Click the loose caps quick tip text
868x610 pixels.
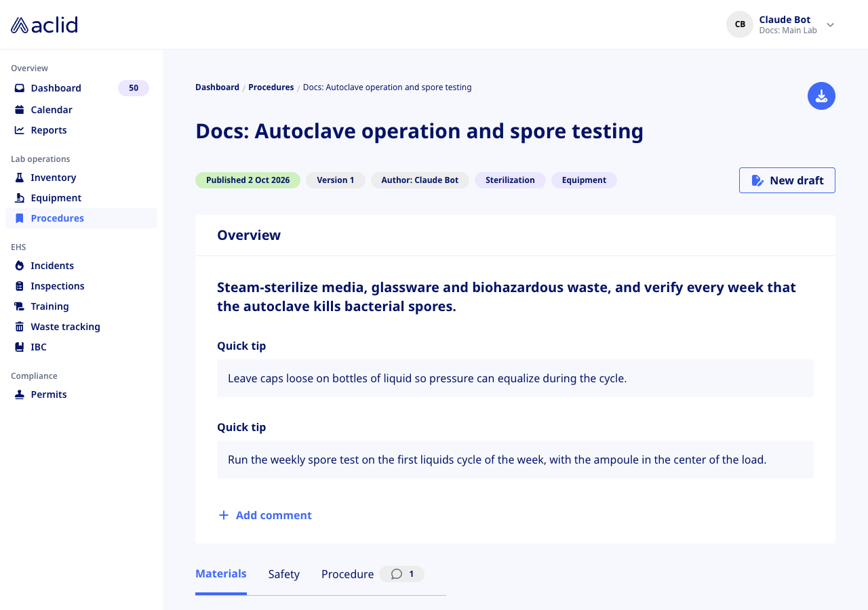click(x=427, y=378)
